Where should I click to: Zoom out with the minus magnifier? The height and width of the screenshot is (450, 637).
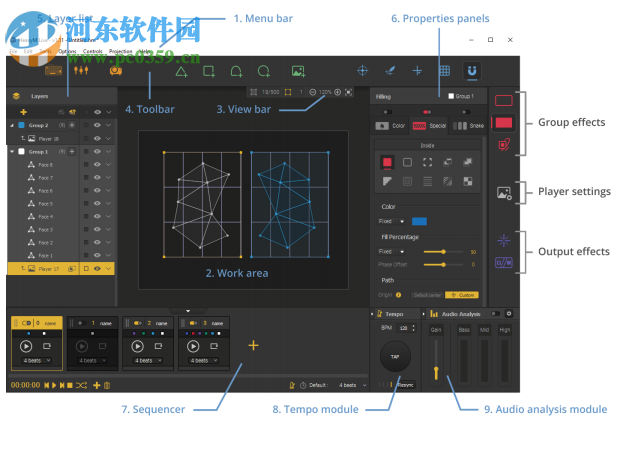pyautogui.click(x=312, y=92)
